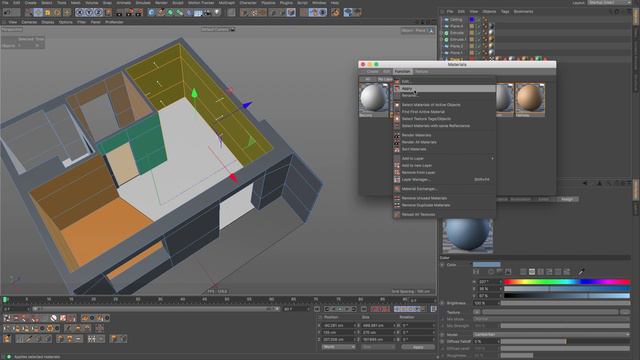Click the Hue value stepper arrows
Image resolution: width=640 pixels, height=360 pixels.
click(500, 282)
